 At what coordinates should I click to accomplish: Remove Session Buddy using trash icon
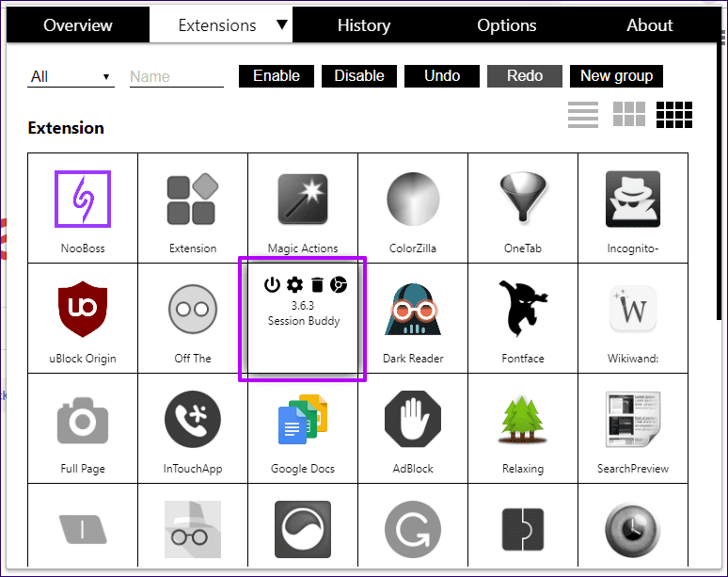point(317,284)
